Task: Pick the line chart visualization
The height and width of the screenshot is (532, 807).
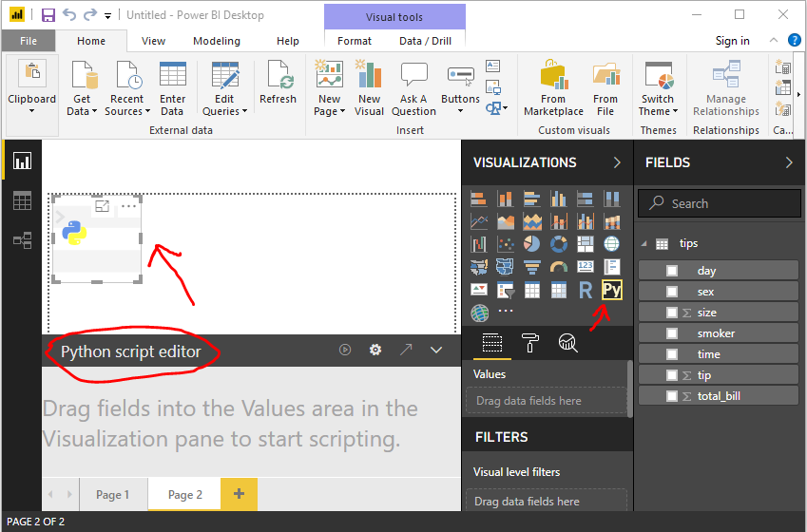Action: click(479, 221)
